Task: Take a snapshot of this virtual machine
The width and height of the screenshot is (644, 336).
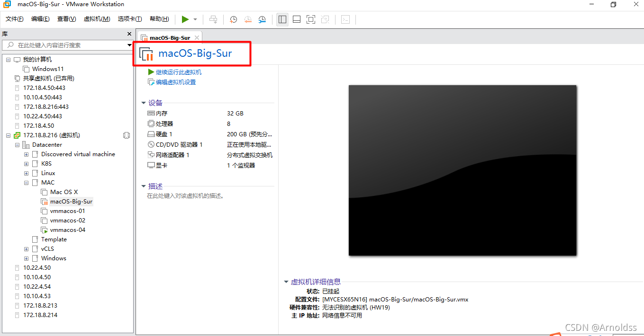Action: pyautogui.click(x=234, y=19)
